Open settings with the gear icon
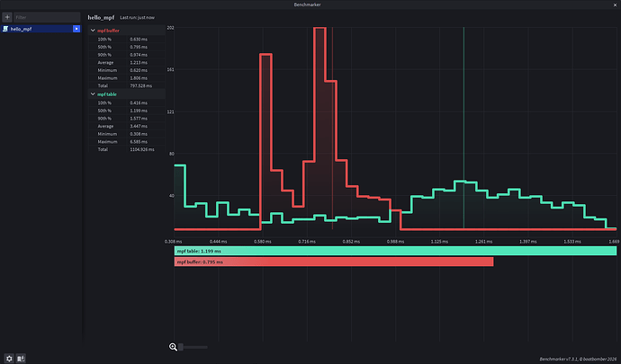Screen dimensions: 621x364 pyautogui.click(x=9, y=359)
